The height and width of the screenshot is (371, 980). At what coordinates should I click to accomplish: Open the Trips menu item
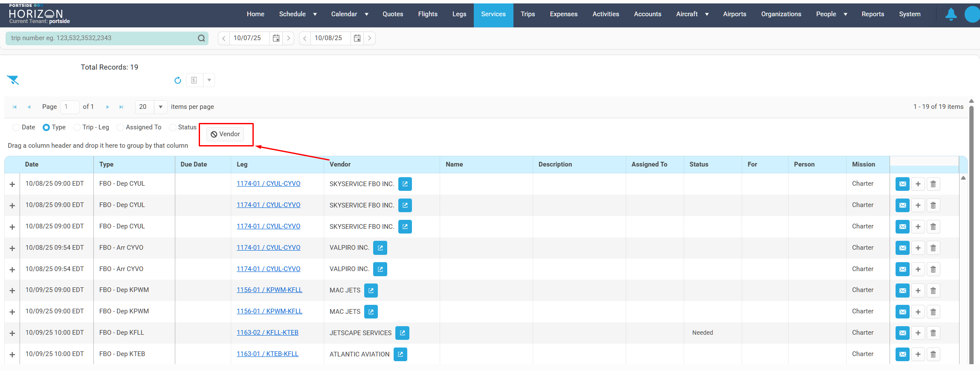pos(528,14)
